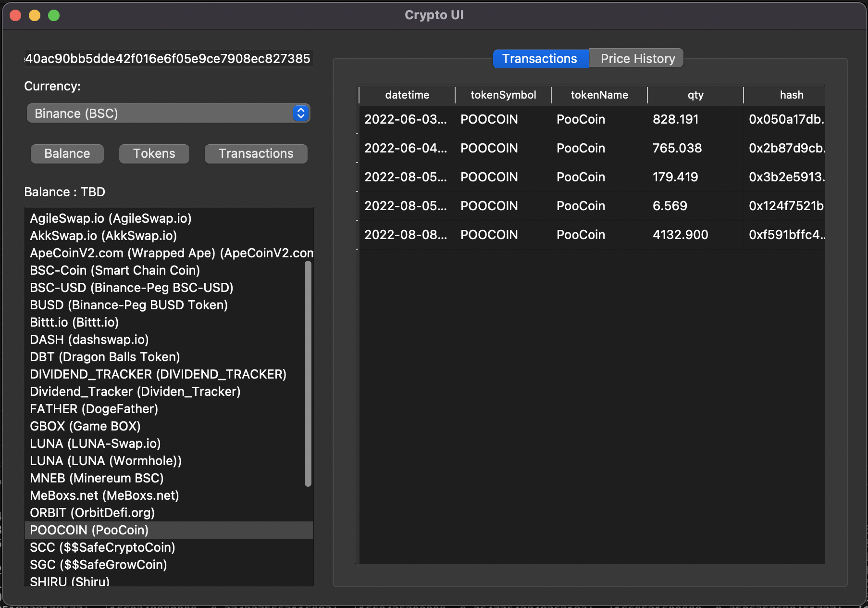Click the 2022-06-04 datetime cell
Screen dimensions: 868x608
pyautogui.click(x=407, y=148)
